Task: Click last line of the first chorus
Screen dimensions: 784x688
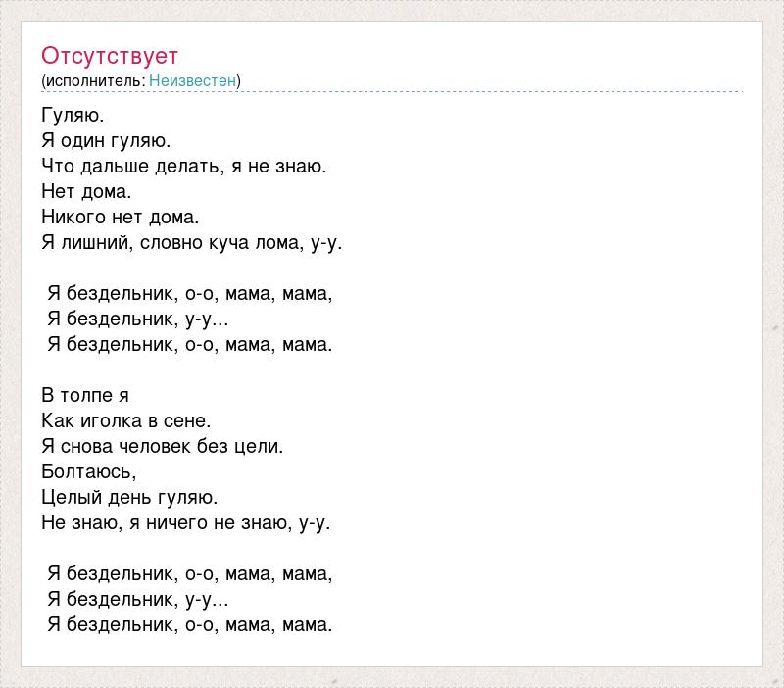Action: (190, 344)
